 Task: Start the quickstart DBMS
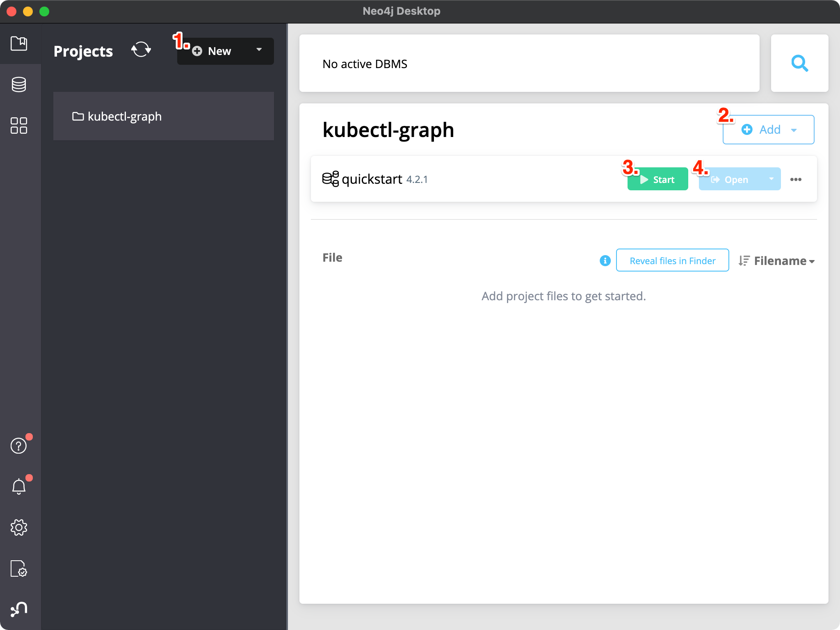[657, 179]
